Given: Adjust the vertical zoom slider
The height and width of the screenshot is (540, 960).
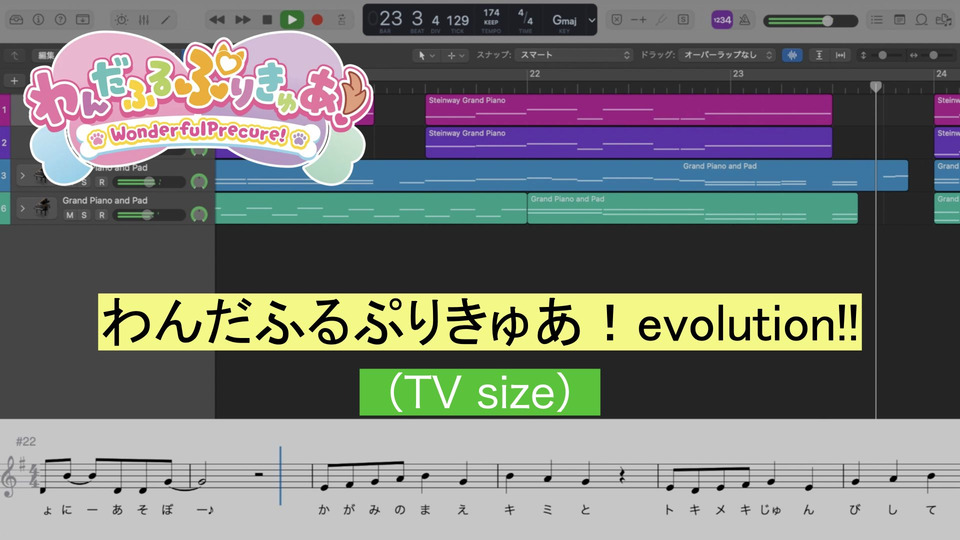Looking at the screenshot, I should pos(882,55).
